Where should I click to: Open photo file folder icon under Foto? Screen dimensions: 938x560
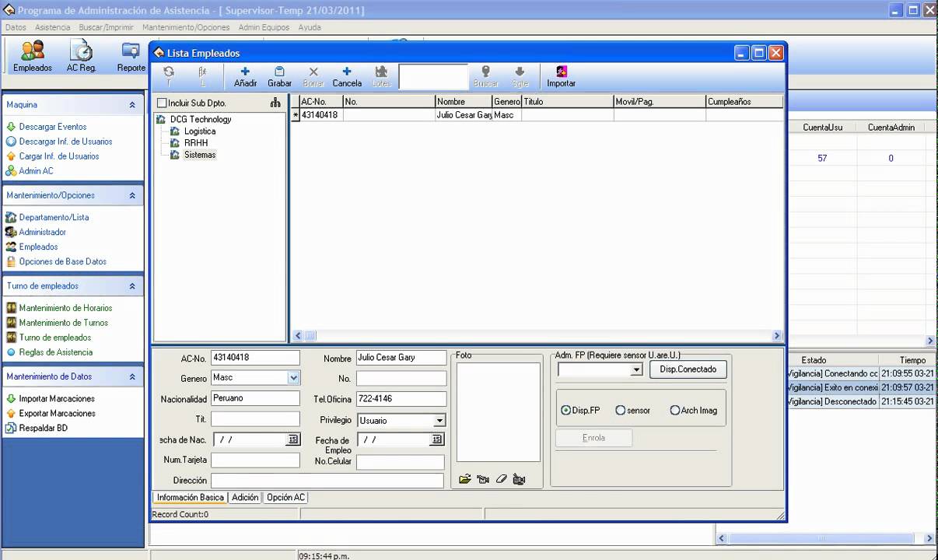[x=464, y=479]
